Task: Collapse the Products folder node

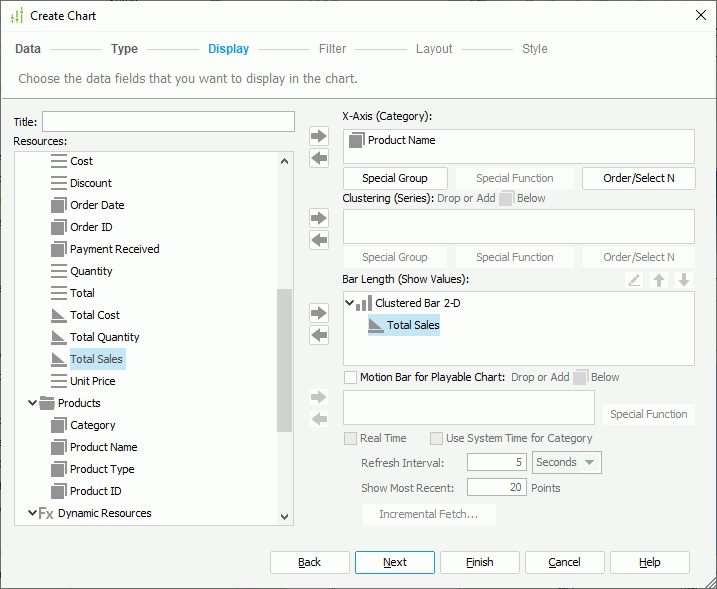Action: click(32, 403)
